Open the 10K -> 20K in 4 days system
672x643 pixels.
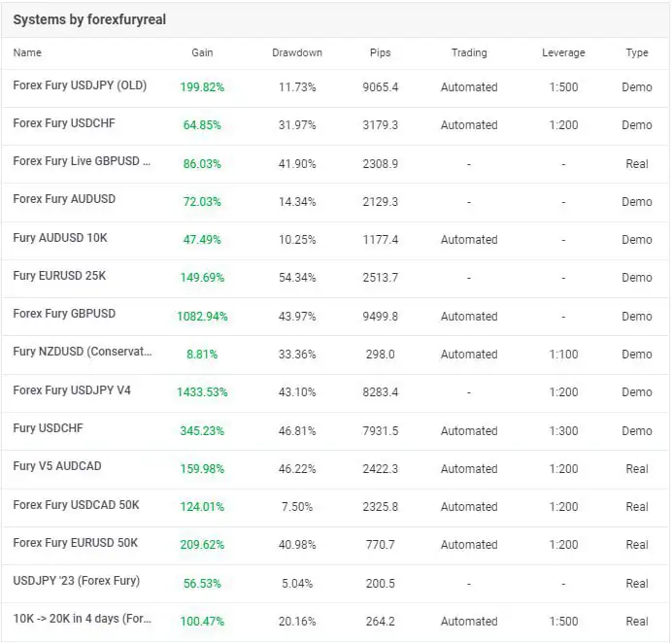pyautogui.click(x=83, y=619)
